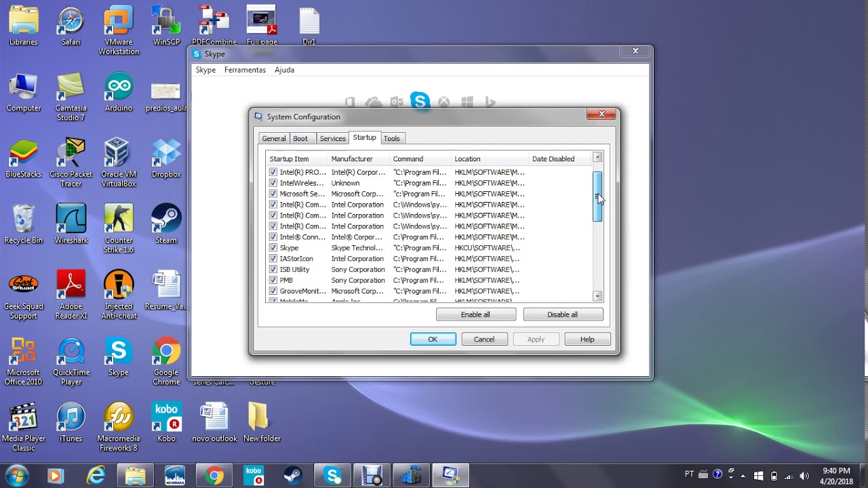This screenshot has height=488, width=868.
Task: Open Microsoft Office 2010 desktop icon
Action: click(x=23, y=361)
